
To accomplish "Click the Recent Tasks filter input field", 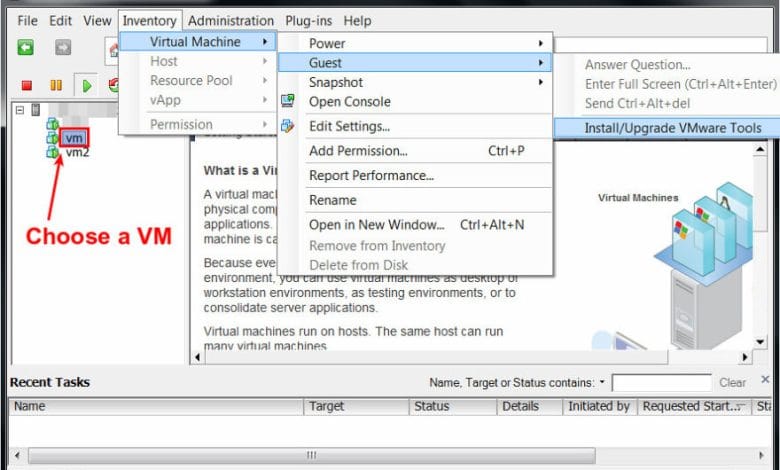I will click(x=662, y=383).
